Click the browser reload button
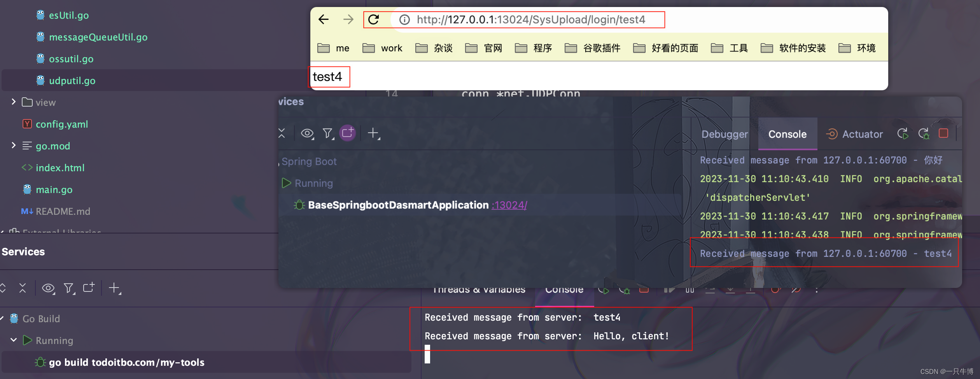Viewport: 980px width, 379px height. point(374,19)
